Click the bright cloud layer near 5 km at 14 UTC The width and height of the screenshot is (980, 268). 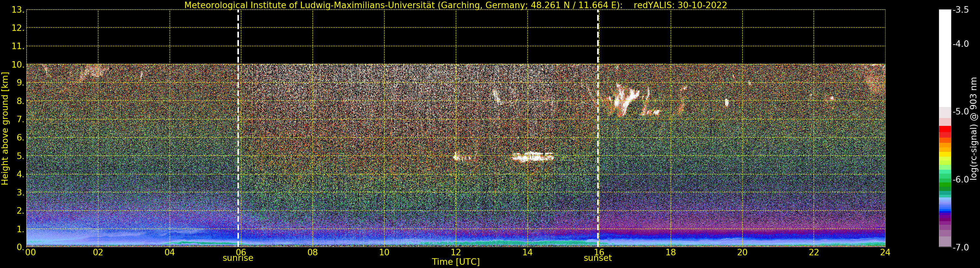pos(533,157)
